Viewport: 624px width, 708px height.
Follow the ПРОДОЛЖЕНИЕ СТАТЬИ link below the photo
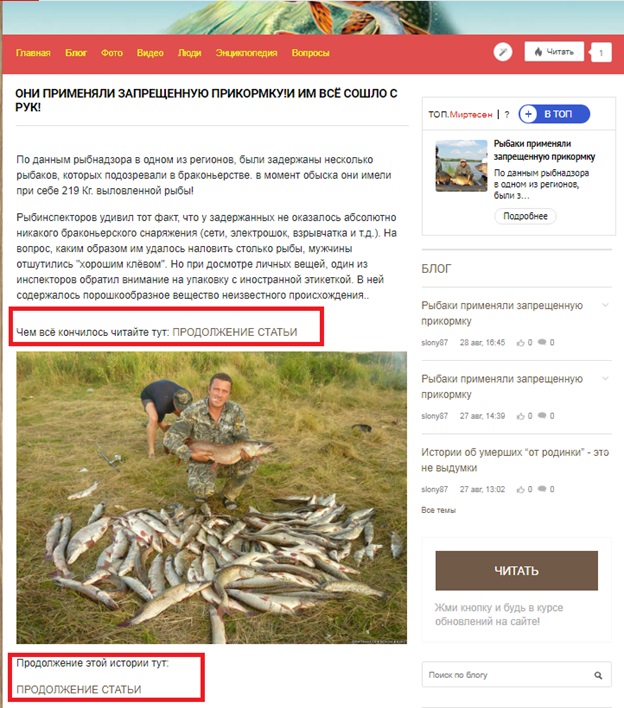[x=79, y=689]
